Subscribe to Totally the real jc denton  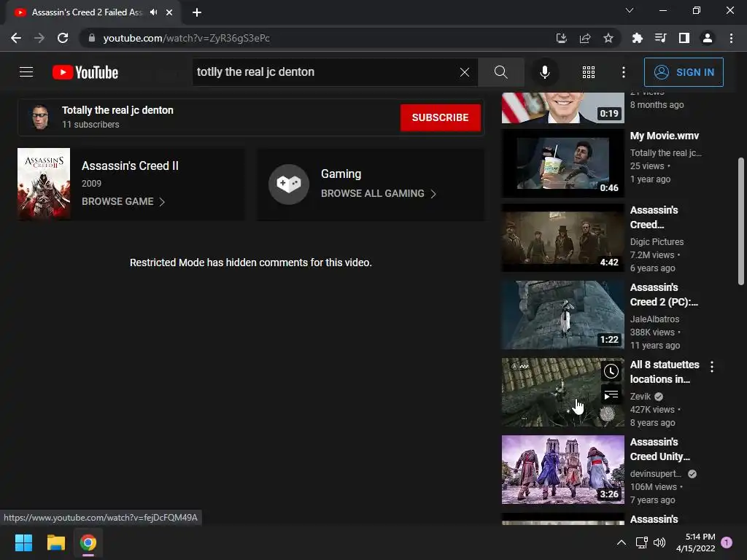[440, 117]
